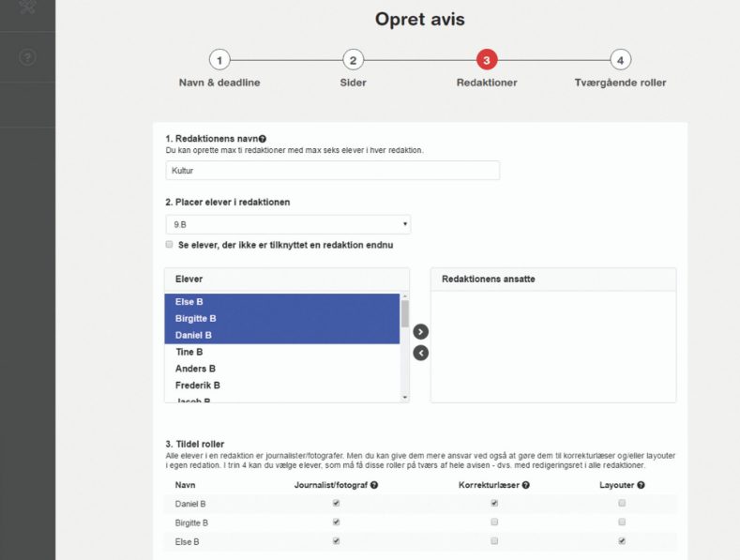Select Frederik B in the Elever list
This screenshot has width=740, height=560.
(197, 386)
